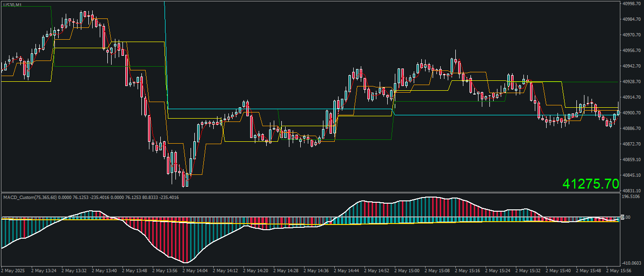Click the 2 May 2025 date label
The image size is (644, 276).
click(x=13, y=271)
